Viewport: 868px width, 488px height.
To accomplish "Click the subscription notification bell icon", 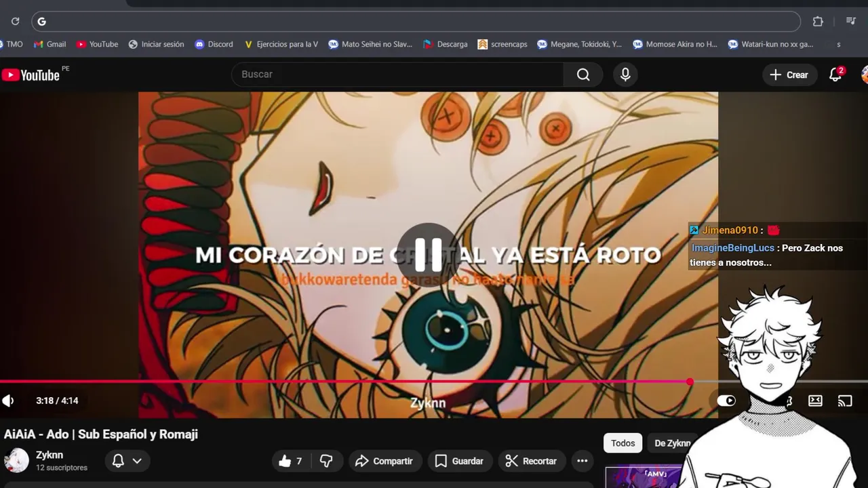I will 118,461.
